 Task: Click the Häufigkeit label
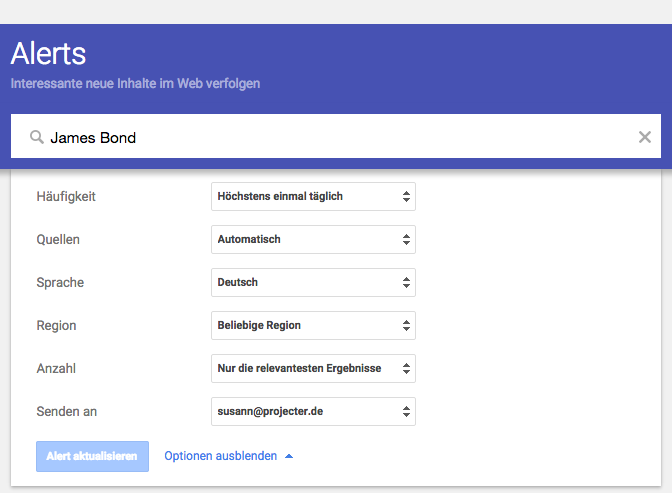coord(66,197)
